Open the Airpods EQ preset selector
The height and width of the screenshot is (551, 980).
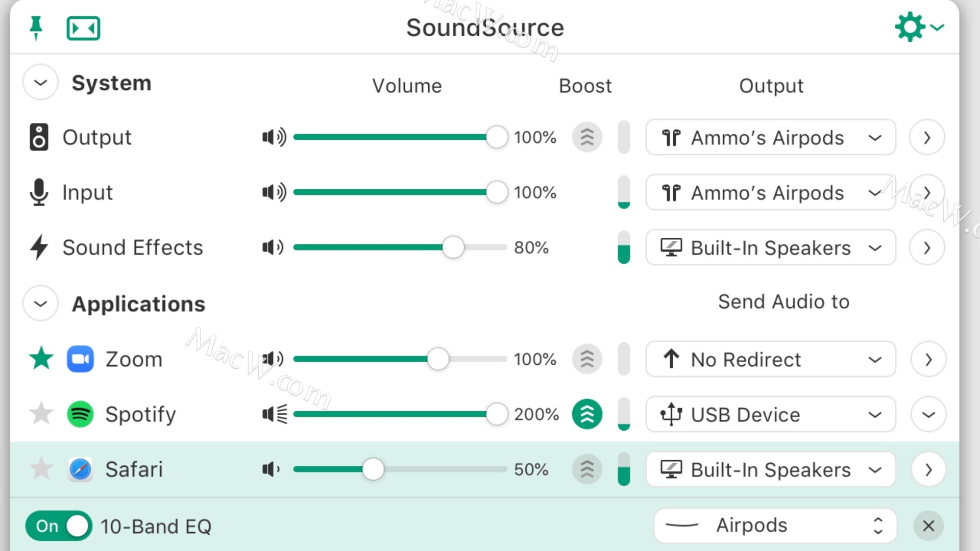(x=775, y=525)
